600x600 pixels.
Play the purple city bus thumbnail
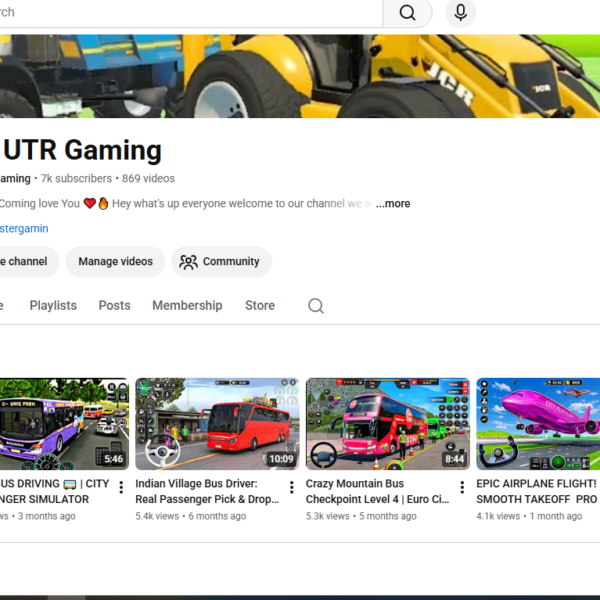click(64, 424)
